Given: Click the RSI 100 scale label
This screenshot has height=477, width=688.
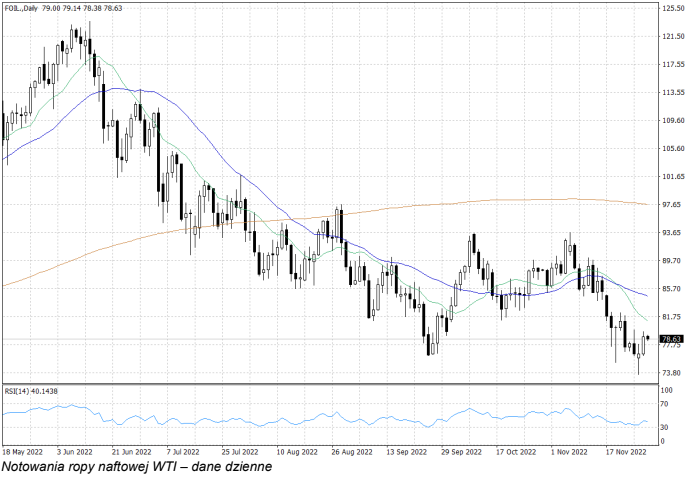Looking at the screenshot, I should pyautogui.click(x=667, y=390).
